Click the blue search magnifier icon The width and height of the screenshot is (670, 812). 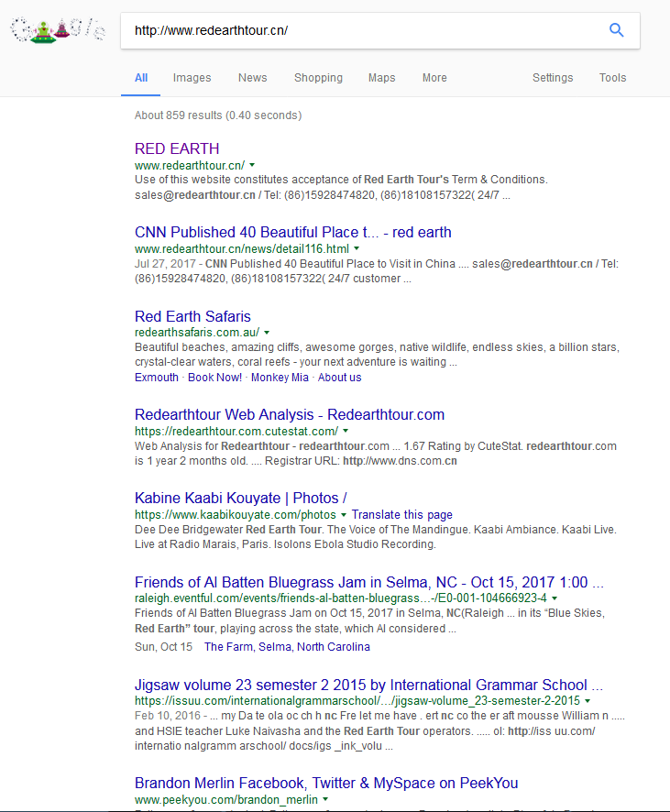616,30
